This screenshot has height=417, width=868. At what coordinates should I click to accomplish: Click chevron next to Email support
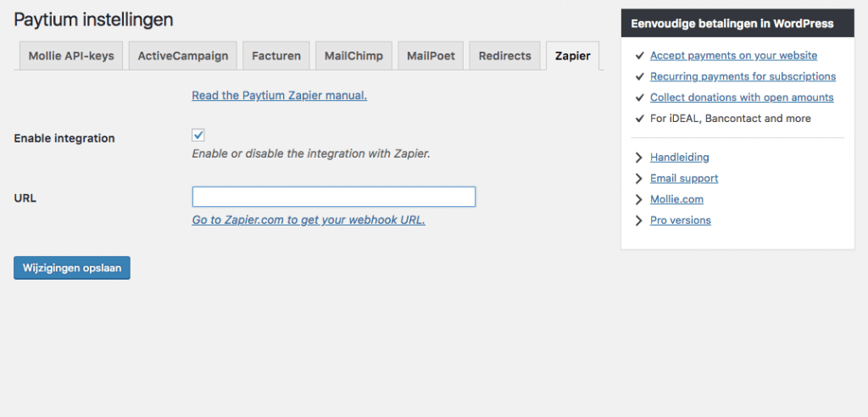[639, 179]
